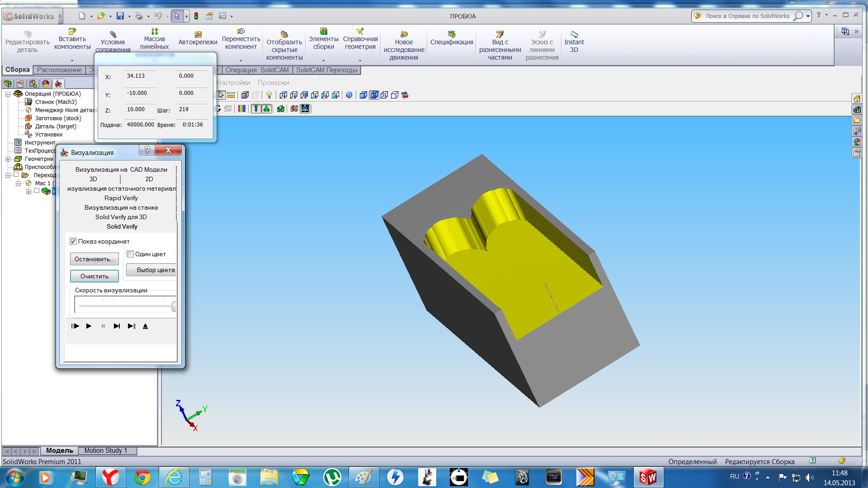Enable the Один цвет checkbox
The image size is (868, 488).
[130, 254]
